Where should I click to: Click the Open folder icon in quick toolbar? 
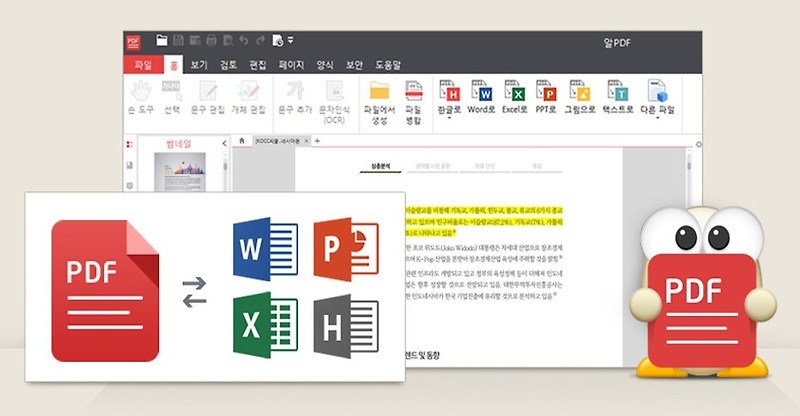click(162, 40)
